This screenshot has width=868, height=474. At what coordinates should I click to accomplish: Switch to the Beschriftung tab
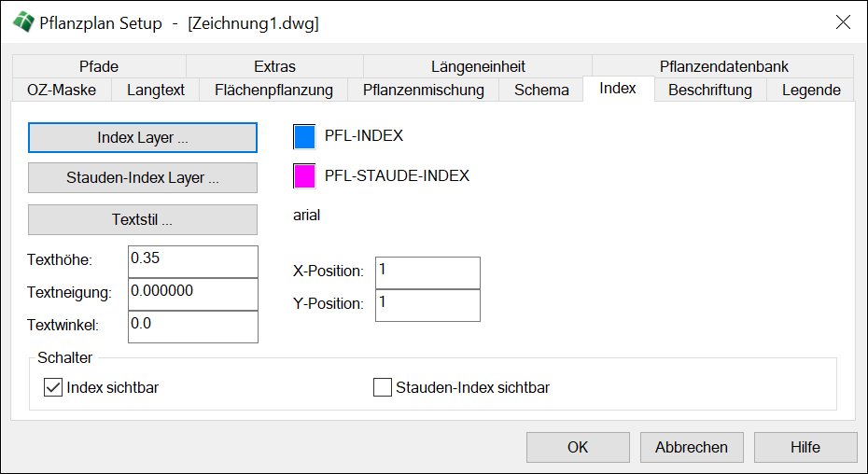[709, 90]
